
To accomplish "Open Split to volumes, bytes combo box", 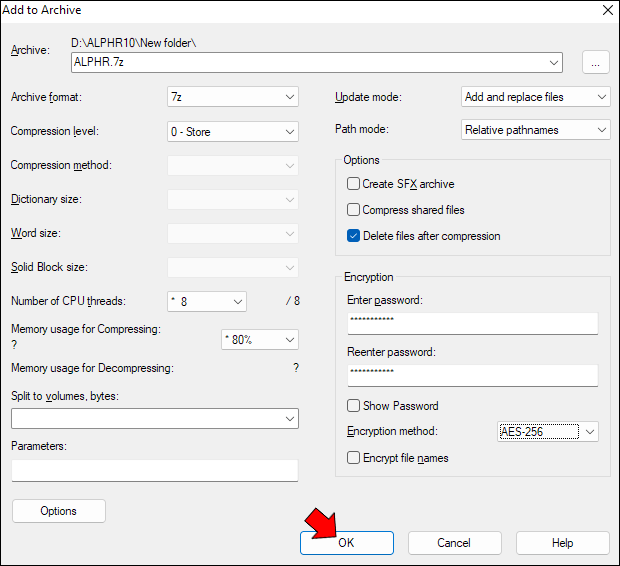I will tap(155, 418).
